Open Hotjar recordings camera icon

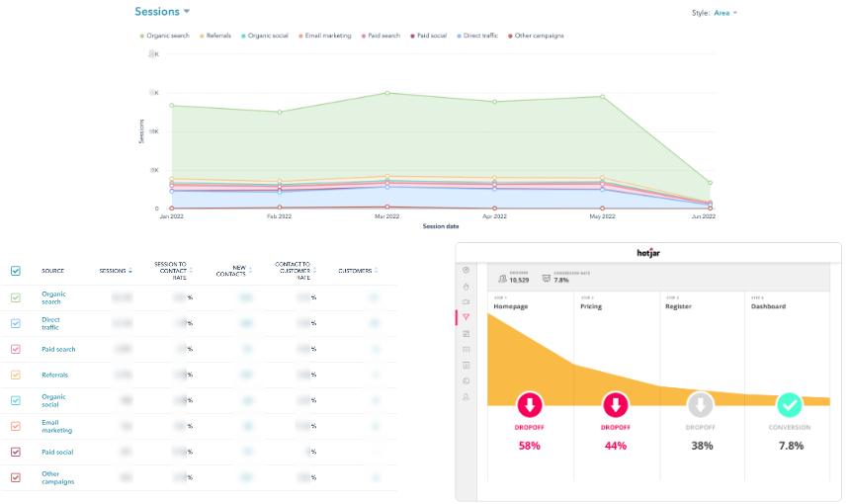point(467,301)
